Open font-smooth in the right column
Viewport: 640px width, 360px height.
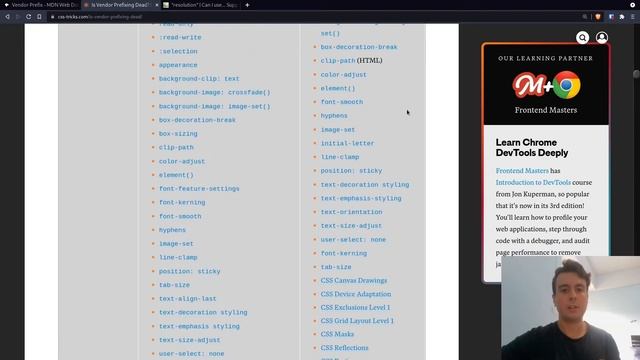342,102
